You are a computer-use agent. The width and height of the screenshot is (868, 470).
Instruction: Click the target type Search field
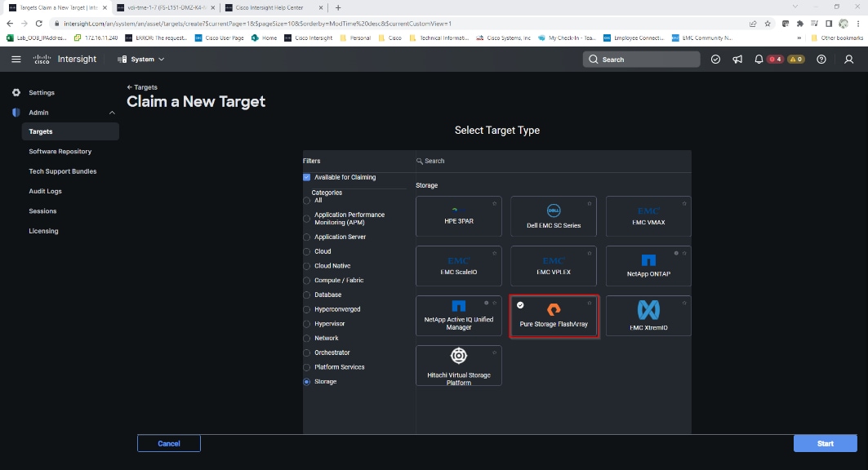(x=554, y=161)
